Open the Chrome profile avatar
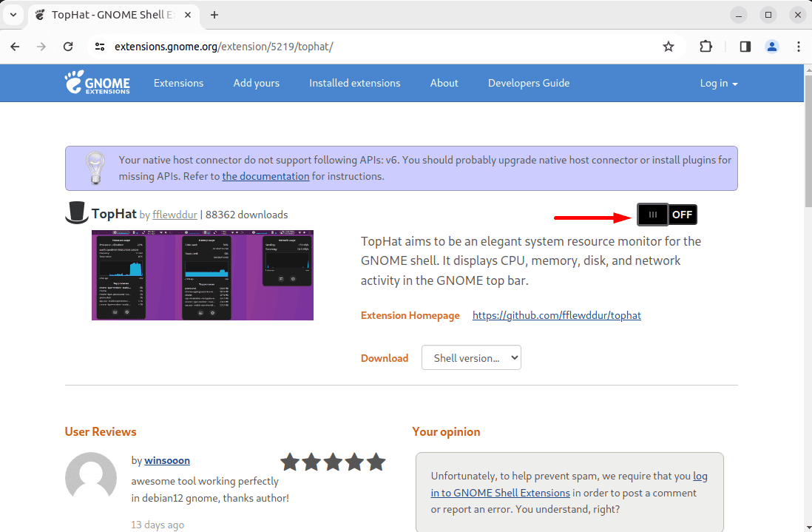 coord(772,47)
